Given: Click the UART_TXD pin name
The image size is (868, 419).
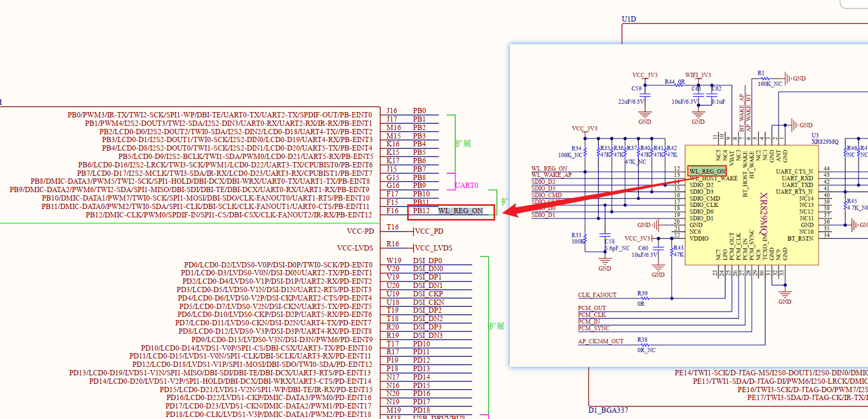Looking at the screenshot, I should pos(797,185).
